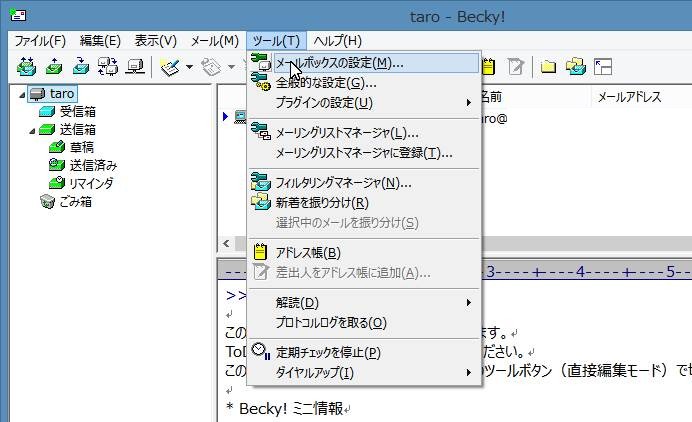
Task: Open the dropdown arrow beside compose icon
Action: click(x=189, y=68)
